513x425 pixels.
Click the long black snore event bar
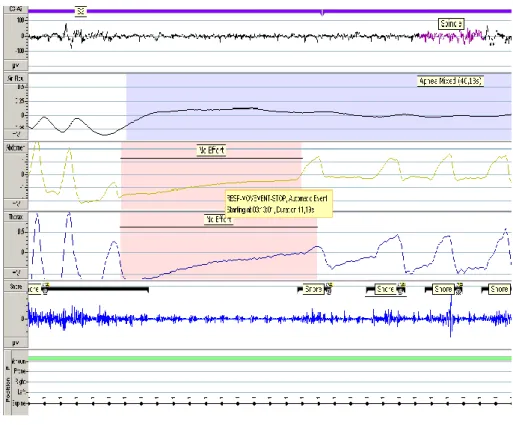[98, 289]
